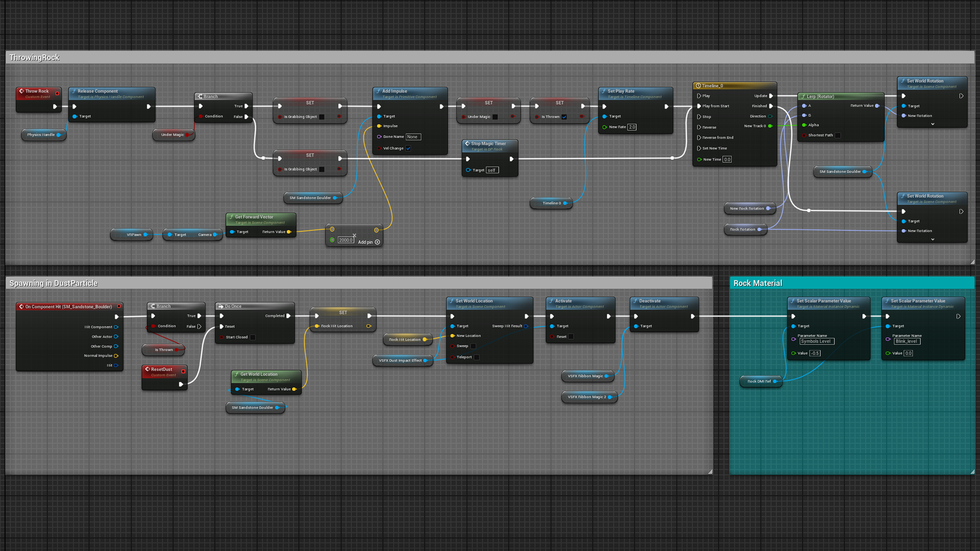
Task: Click the Symbols Level parameter name field
Action: (x=817, y=341)
